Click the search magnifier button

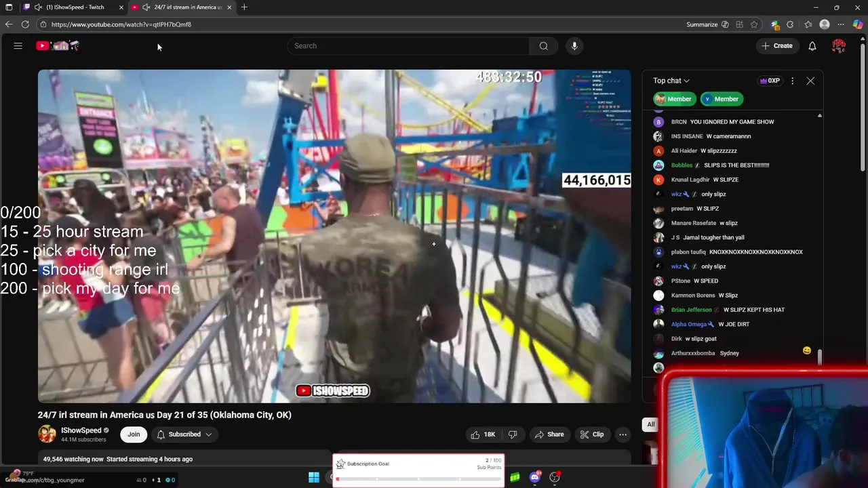click(543, 45)
